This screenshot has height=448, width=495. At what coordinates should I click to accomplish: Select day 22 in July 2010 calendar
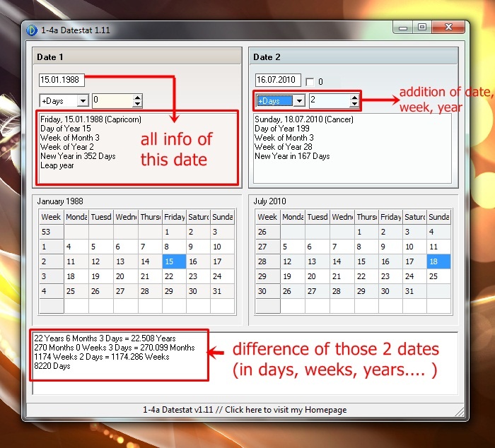pos(366,276)
